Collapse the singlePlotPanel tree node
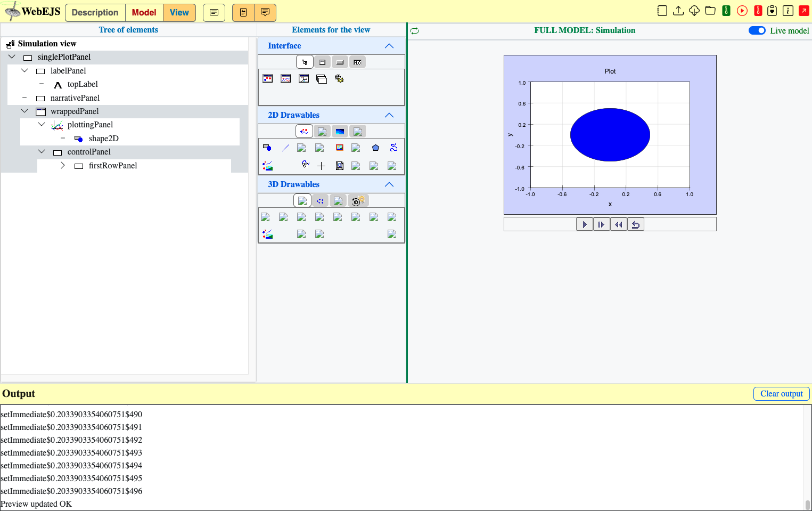 [12, 56]
